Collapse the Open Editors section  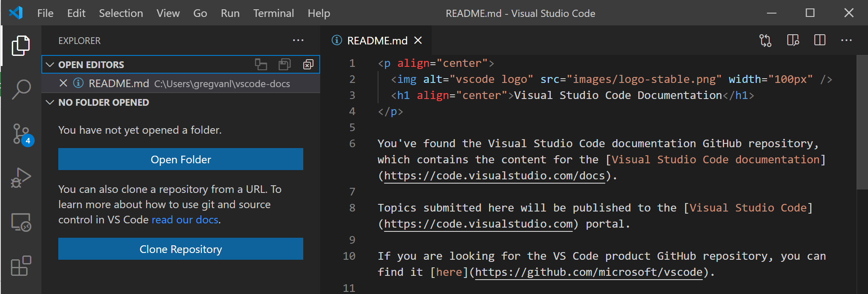[x=50, y=65]
